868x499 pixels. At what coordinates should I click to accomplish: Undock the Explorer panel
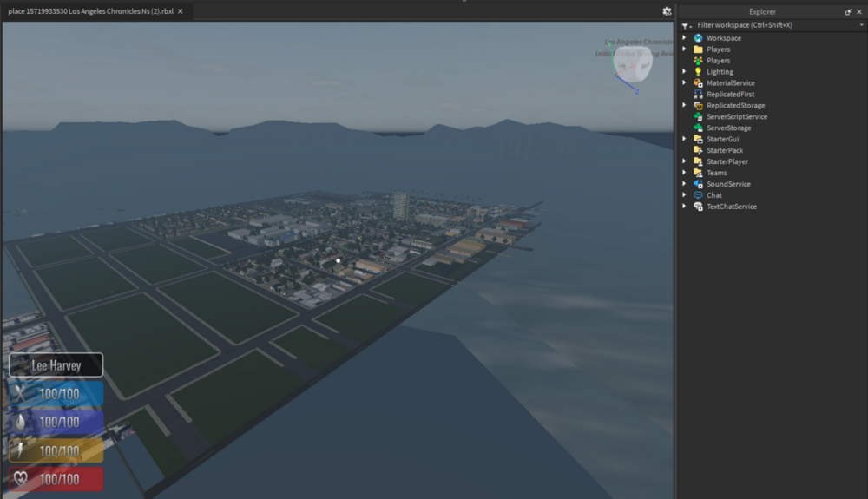coord(848,11)
